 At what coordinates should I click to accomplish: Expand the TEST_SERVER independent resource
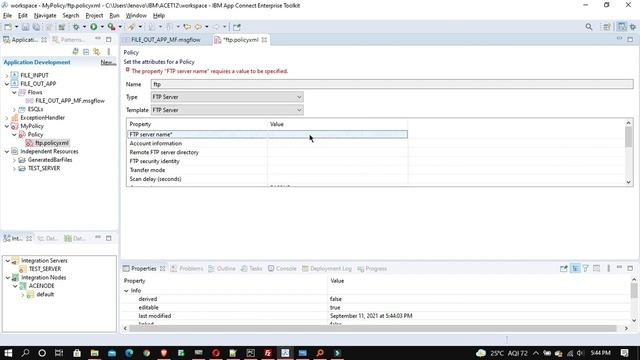[x=14, y=168]
